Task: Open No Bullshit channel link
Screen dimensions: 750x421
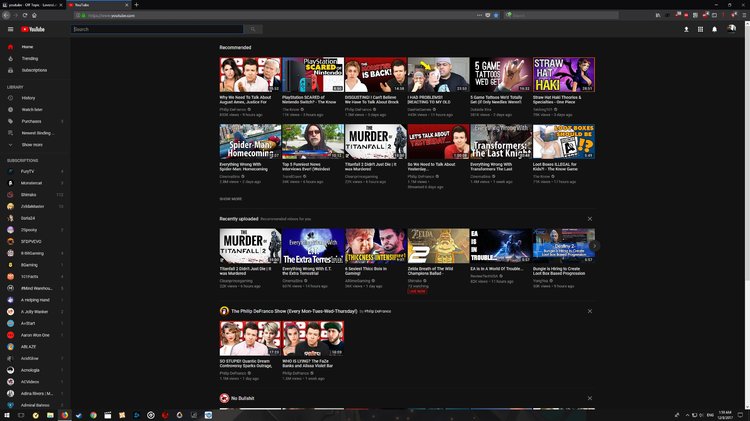Action: [243, 398]
